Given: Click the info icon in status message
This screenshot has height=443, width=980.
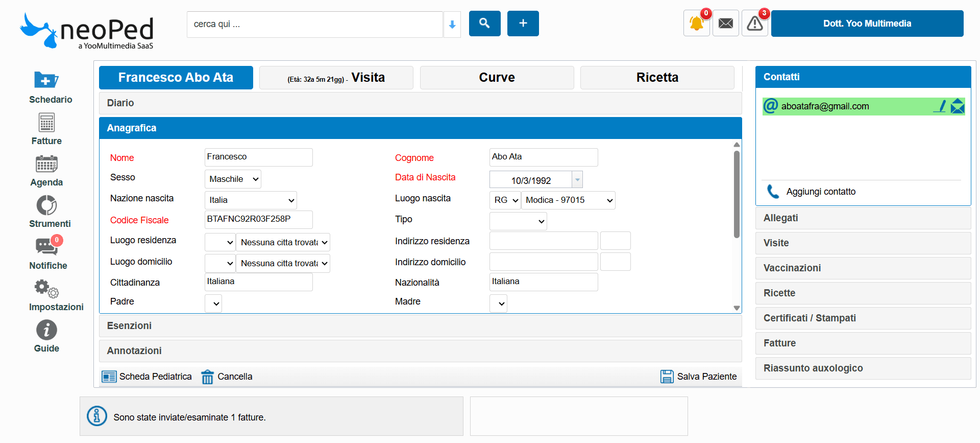Looking at the screenshot, I should coord(97,416).
